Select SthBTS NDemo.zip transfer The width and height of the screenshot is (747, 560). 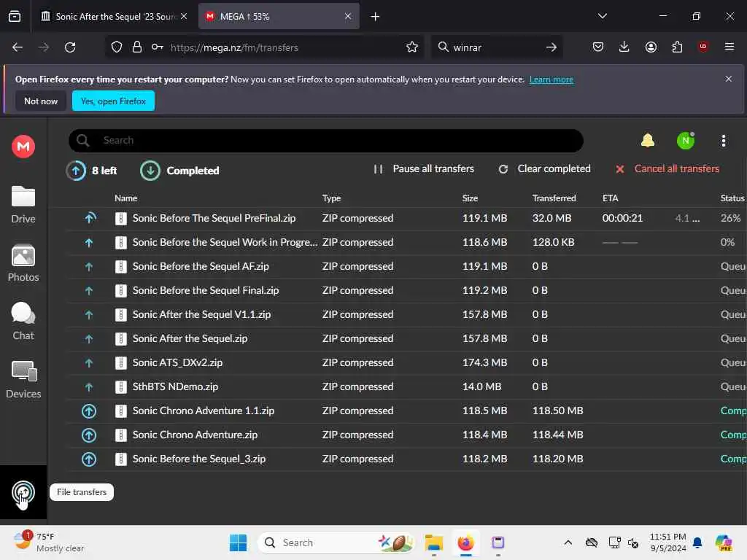pyautogui.click(x=406, y=386)
